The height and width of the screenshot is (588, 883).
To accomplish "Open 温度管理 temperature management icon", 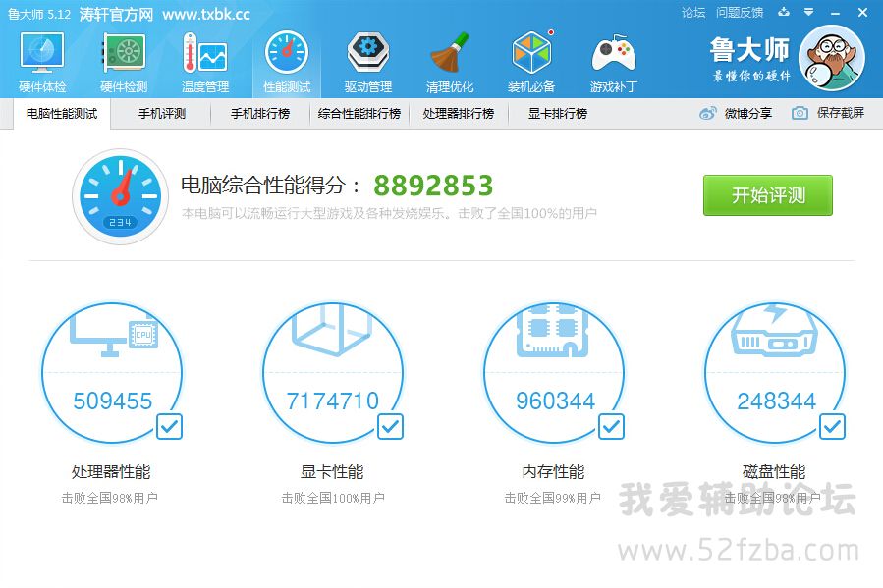I will [x=204, y=61].
